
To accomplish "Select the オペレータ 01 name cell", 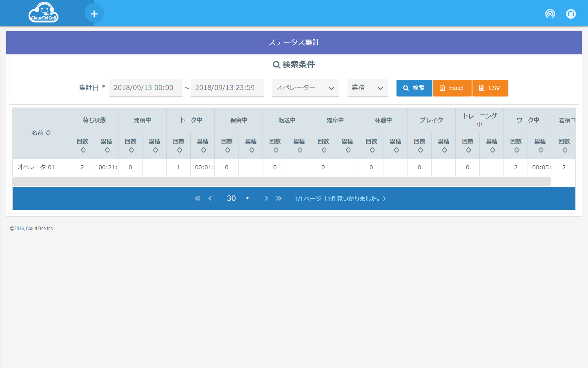I will (41, 167).
